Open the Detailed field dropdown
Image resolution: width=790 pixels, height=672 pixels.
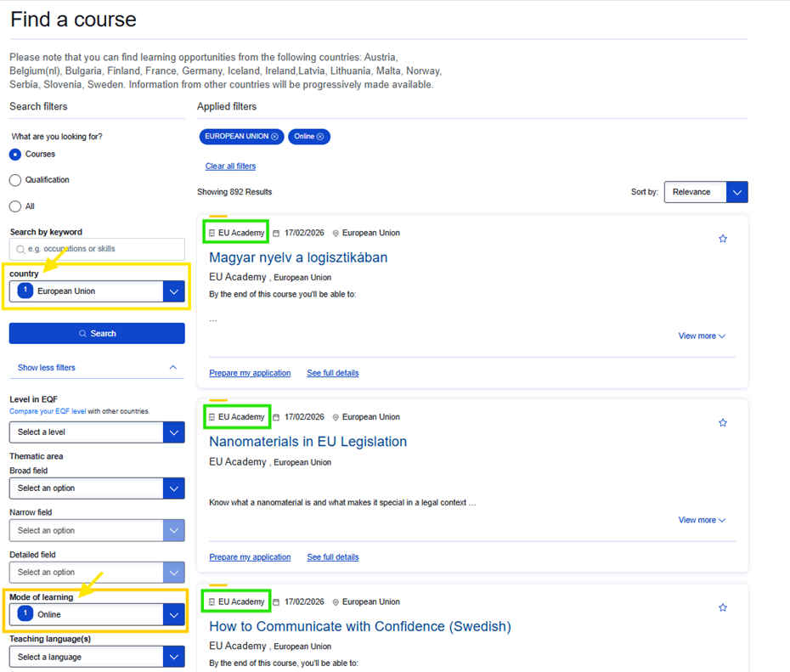point(97,573)
